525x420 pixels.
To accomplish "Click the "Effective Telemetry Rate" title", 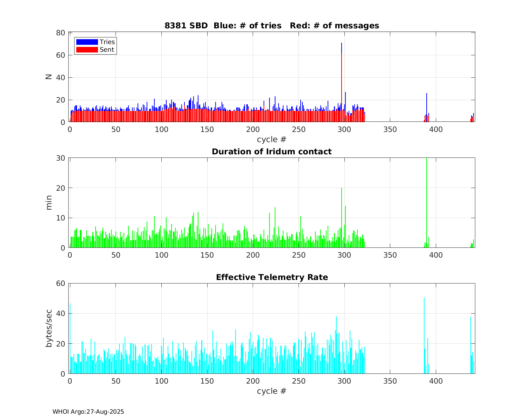I will tap(272, 277).
